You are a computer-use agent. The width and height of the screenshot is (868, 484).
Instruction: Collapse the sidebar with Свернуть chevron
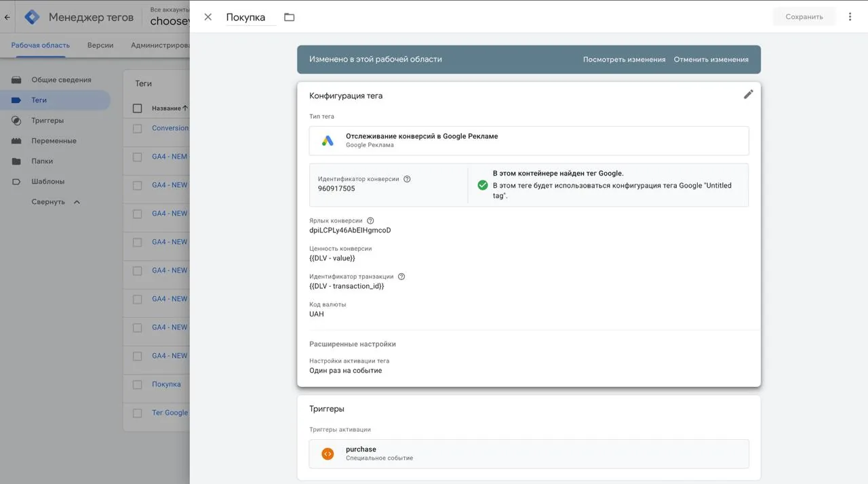coord(77,202)
